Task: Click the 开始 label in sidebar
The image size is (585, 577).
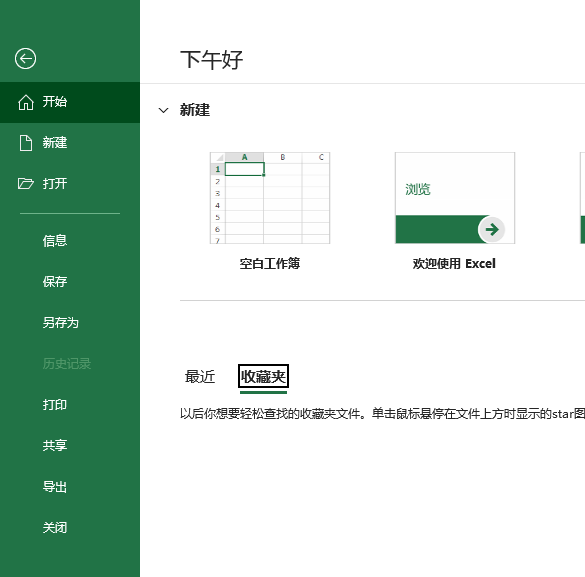Action: (x=55, y=102)
